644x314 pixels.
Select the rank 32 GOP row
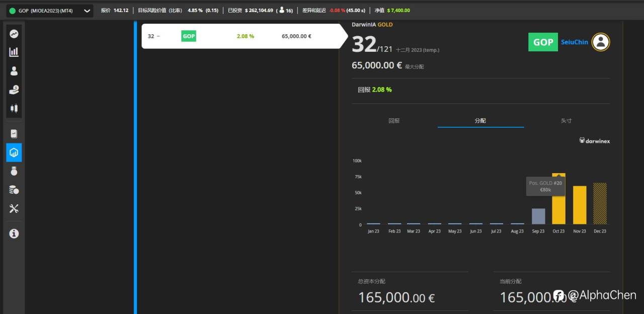pyautogui.click(x=245, y=36)
